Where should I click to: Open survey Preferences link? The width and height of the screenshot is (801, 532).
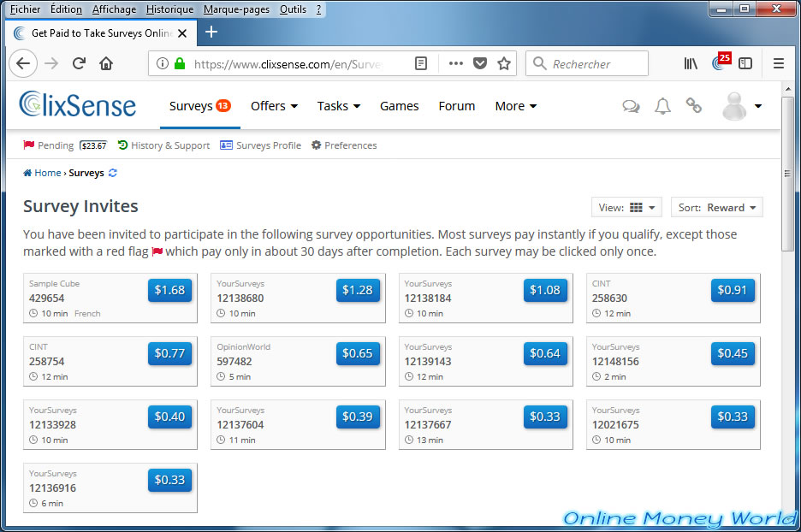click(x=344, y=145)
